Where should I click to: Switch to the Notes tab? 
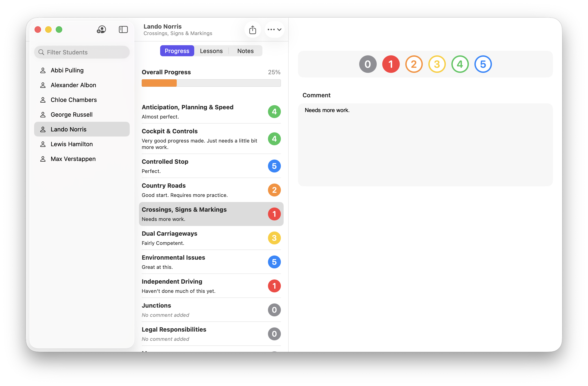tap(245, 51)
